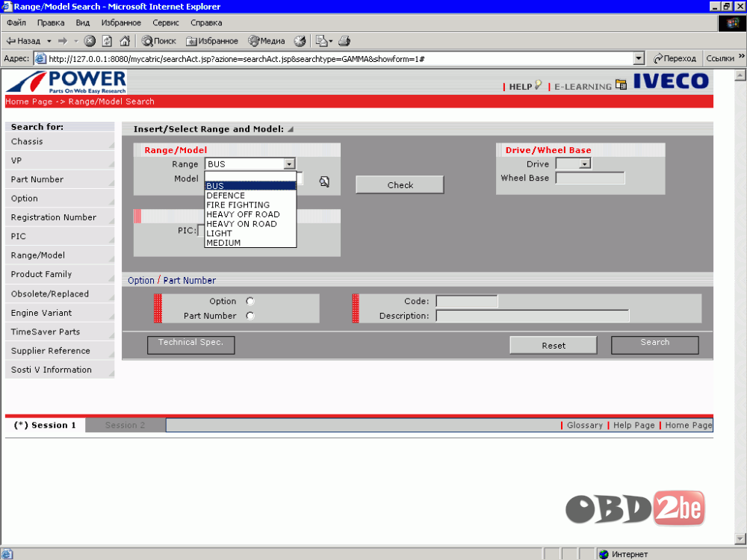Choose HEAVY ON ROAD in Range list

pos(250,224)
